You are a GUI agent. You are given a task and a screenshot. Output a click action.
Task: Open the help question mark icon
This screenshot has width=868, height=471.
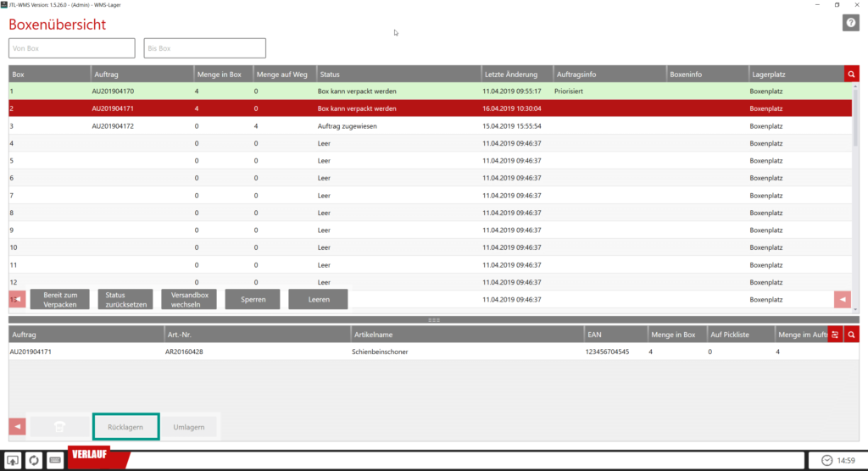point(850,23)
